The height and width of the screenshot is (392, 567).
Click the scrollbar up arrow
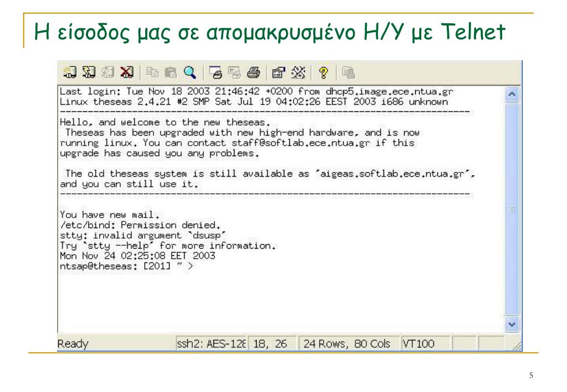(512, 94)
